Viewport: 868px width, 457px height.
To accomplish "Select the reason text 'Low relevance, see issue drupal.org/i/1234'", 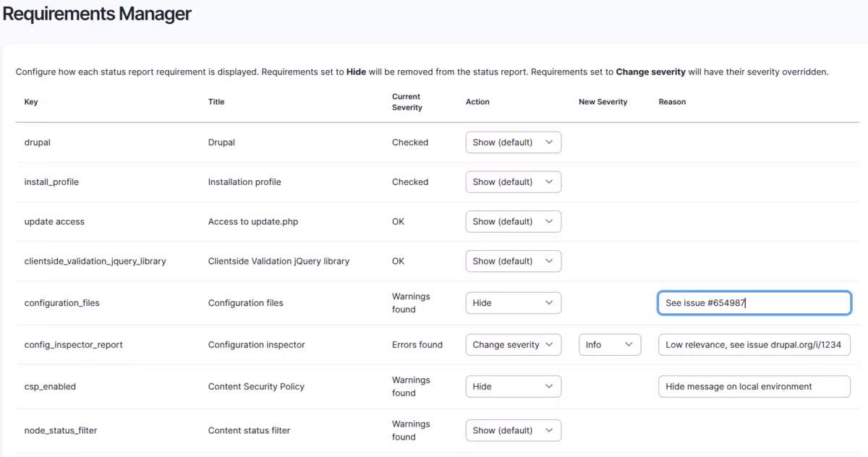I will pos(754,345).
